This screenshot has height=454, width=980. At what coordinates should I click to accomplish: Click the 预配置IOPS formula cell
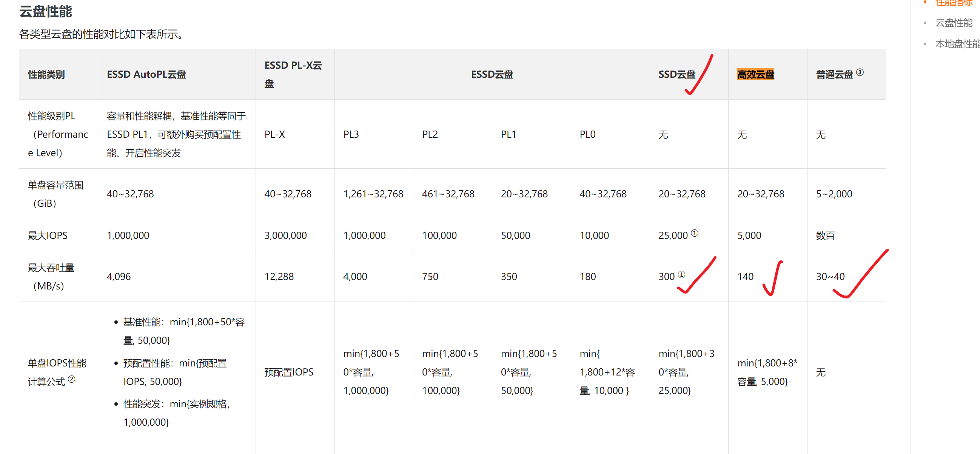[289, 372]
